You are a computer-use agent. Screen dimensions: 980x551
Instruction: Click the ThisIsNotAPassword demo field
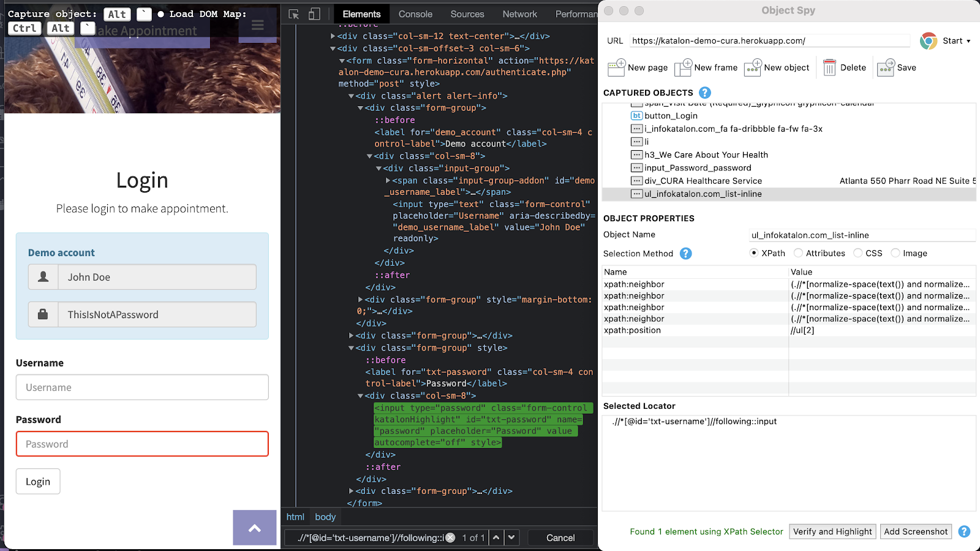157,314
